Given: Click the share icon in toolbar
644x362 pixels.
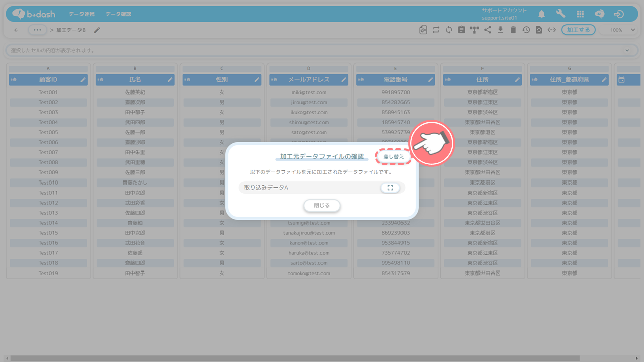Looking at the screenshot, I should point(487,30).
